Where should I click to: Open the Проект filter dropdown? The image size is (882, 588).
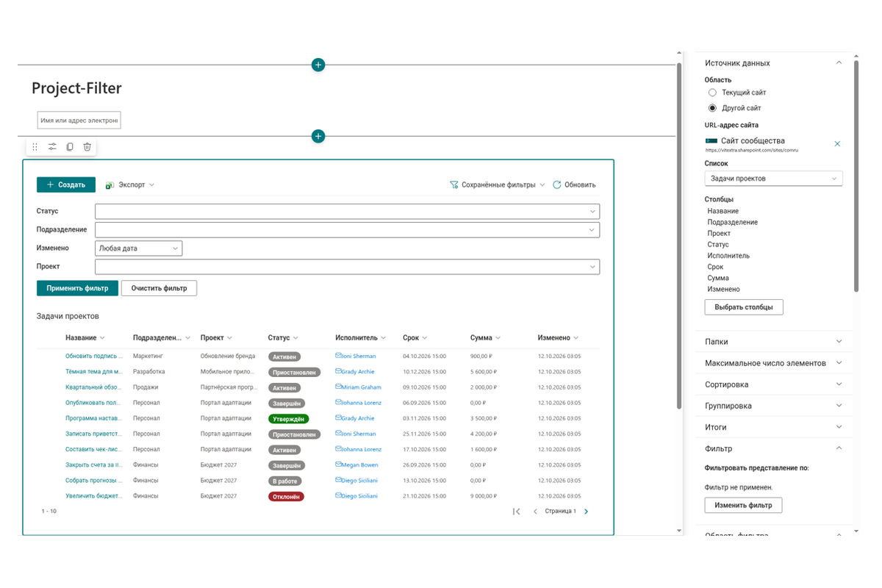(x=348, y=267)
